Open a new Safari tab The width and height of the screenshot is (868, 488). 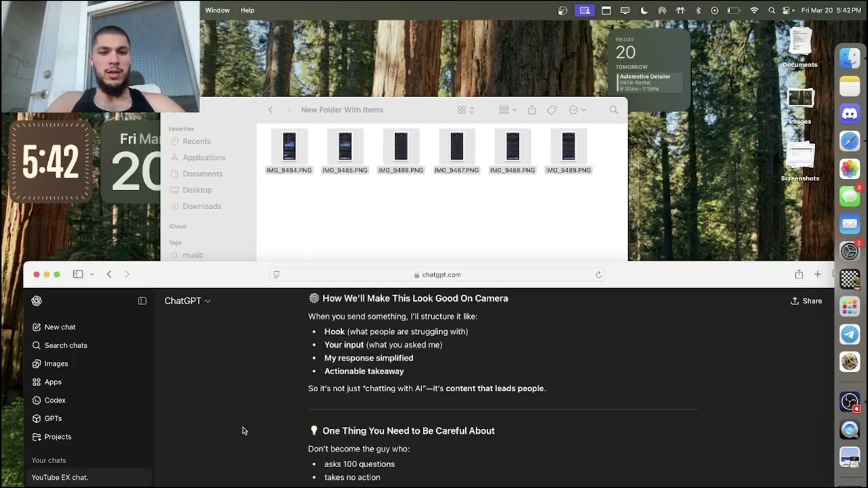[x=817, y=274]
